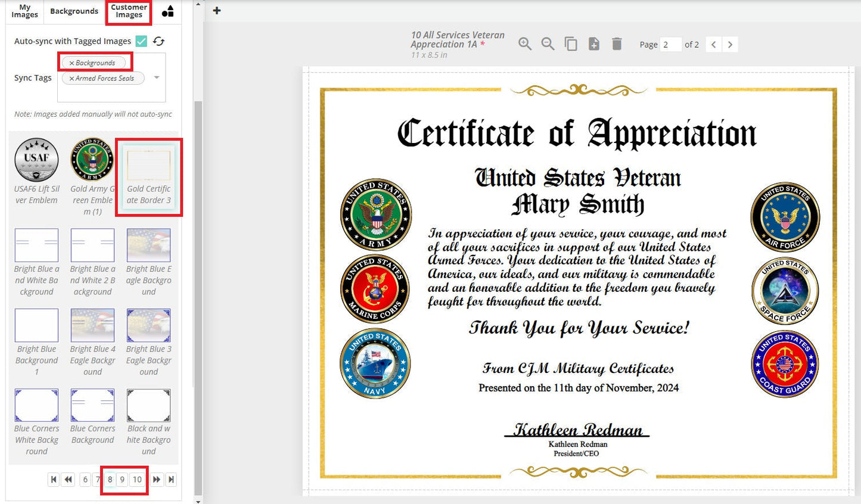
Task: Click the page number input field
Action: [x=671, y=45]
